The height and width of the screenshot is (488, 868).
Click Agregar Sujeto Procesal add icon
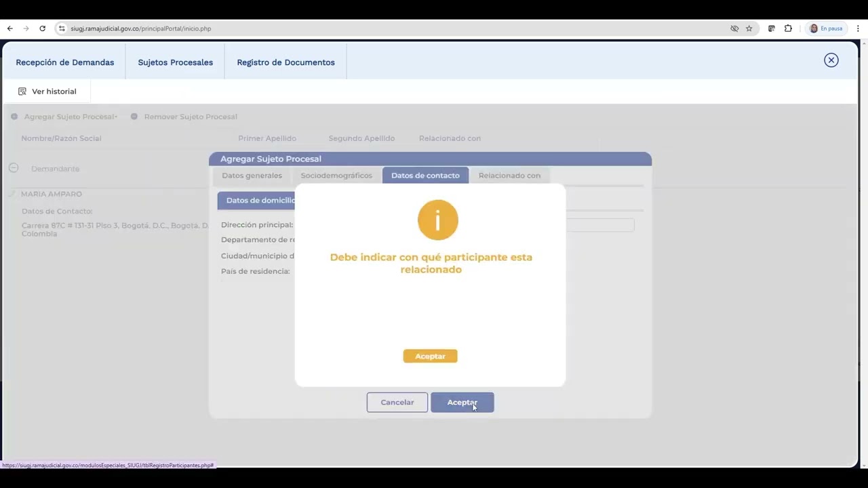(x=14, y=117)
